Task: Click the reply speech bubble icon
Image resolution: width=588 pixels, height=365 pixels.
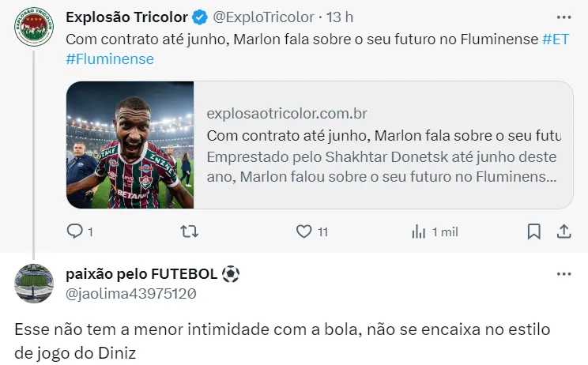Action: coord(74,231)
